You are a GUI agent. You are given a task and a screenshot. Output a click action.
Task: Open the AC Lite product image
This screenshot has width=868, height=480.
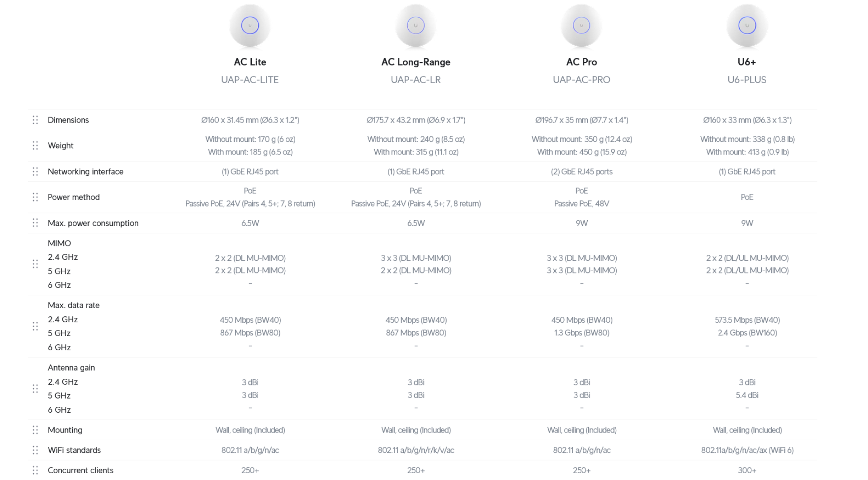250,25
